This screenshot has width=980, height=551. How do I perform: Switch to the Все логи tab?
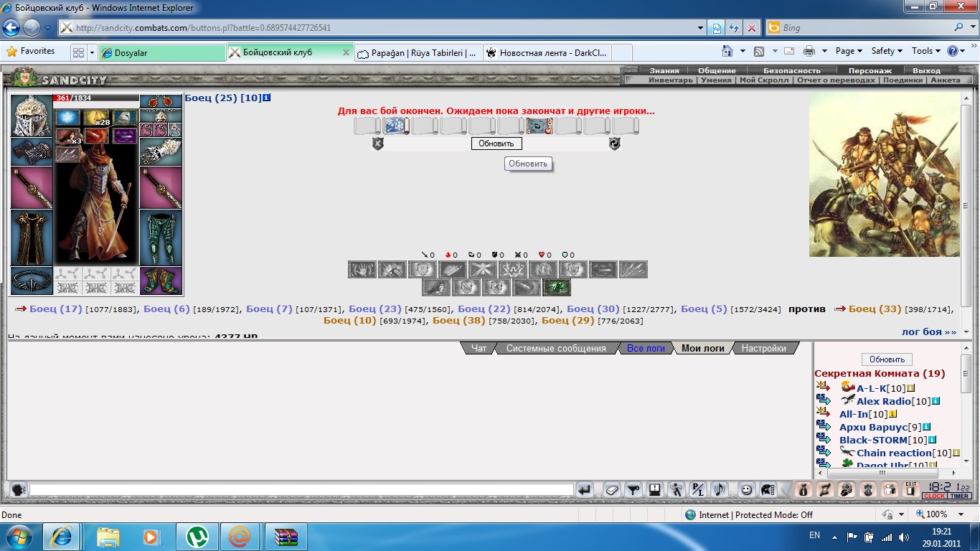(x=646, y=348)
